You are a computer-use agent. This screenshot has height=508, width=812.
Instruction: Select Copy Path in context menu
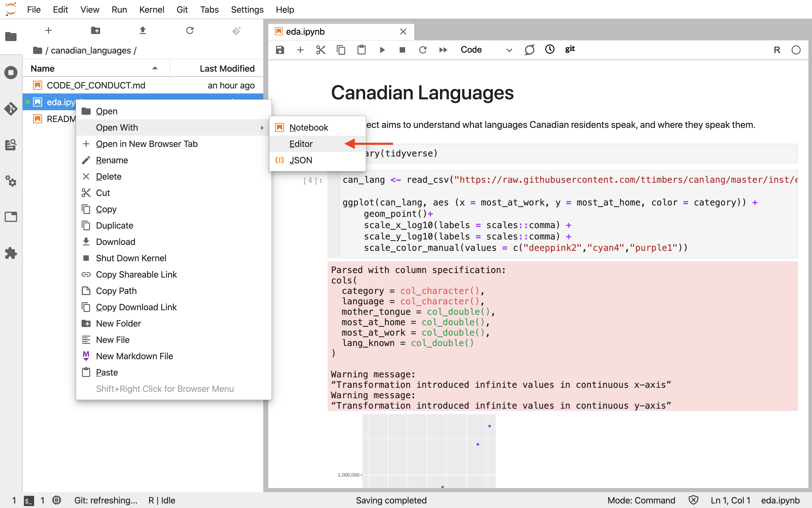[174, 291]
